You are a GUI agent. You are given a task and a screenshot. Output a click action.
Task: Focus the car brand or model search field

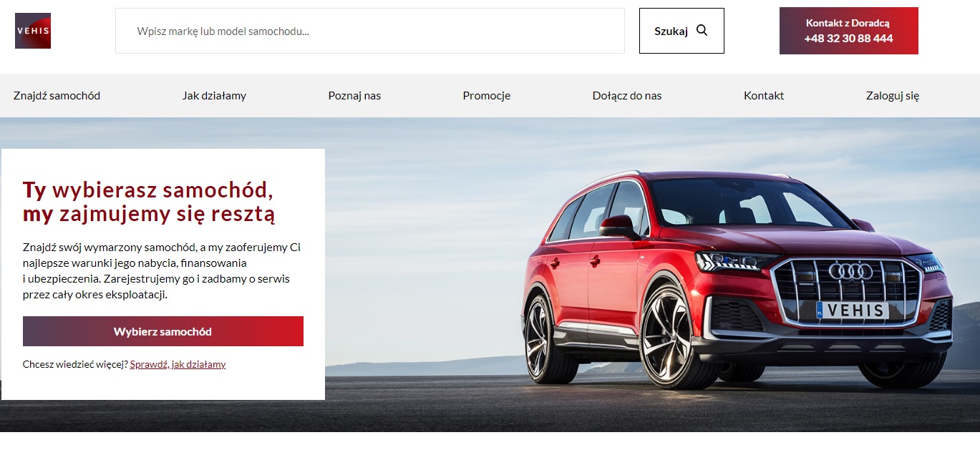[x=369, y=31]
